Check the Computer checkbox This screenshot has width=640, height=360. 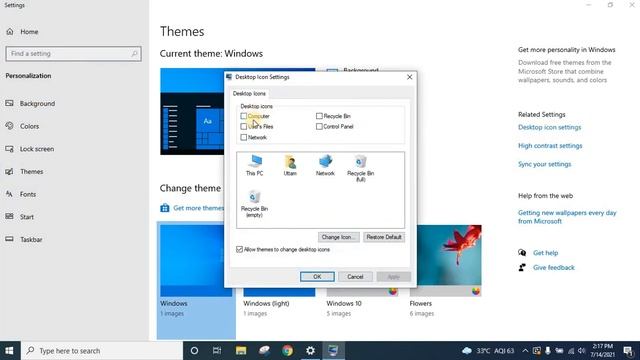tap(244, 116)
